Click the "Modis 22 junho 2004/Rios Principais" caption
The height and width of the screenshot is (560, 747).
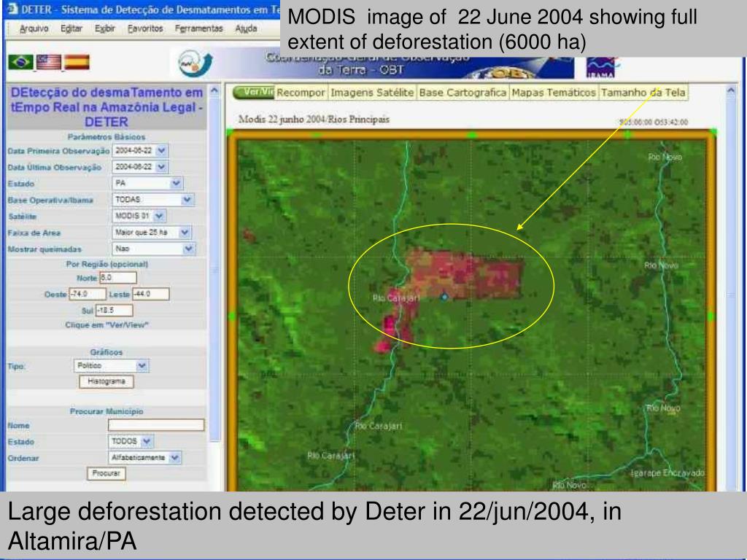click(314, 119)
